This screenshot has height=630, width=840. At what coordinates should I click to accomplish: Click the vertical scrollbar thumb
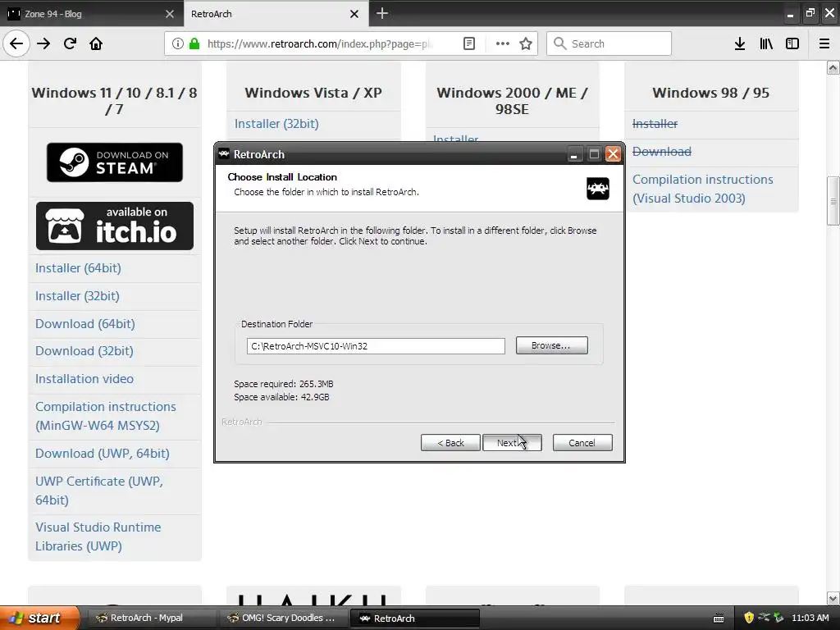click(x=833, y=201)
